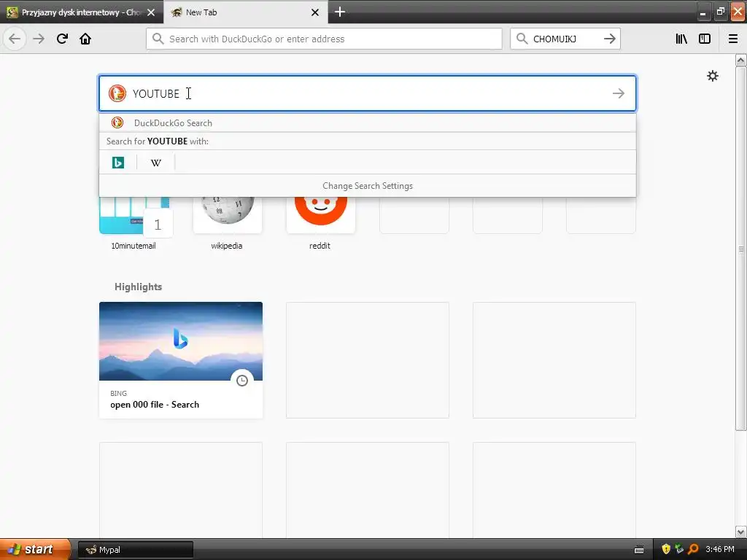The height and width of the screenshot is (560, 747).
Task: Open the on-screen keyboard taskbar icon
Action: [639, 550]
